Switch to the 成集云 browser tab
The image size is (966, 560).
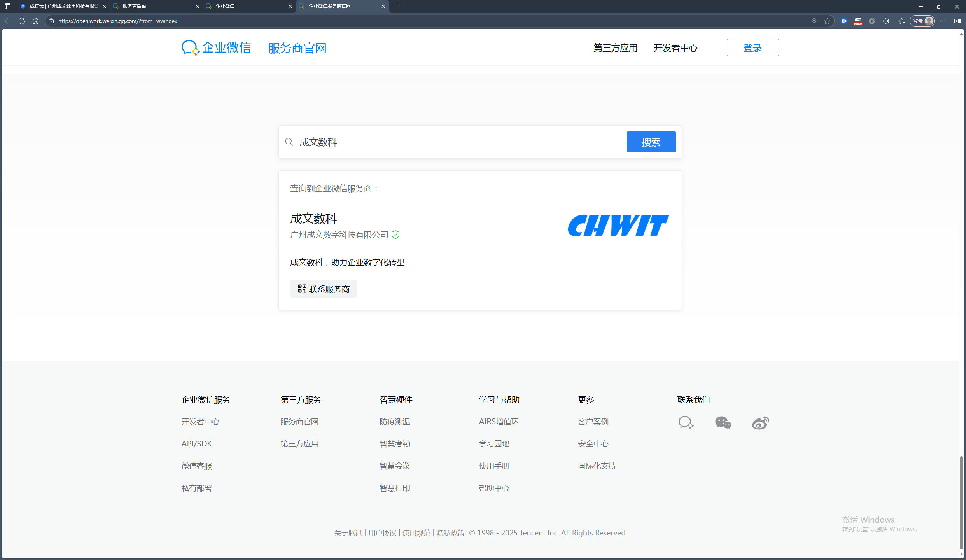(63, 6)
